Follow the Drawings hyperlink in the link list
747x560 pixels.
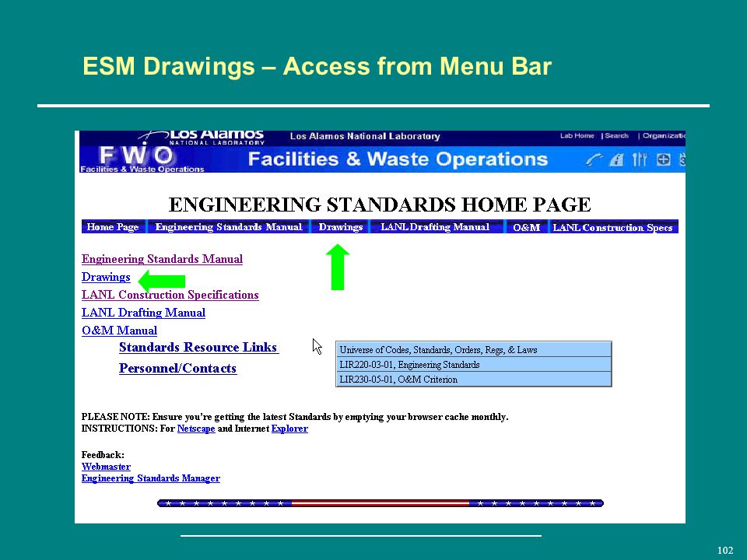click(106, 277)
